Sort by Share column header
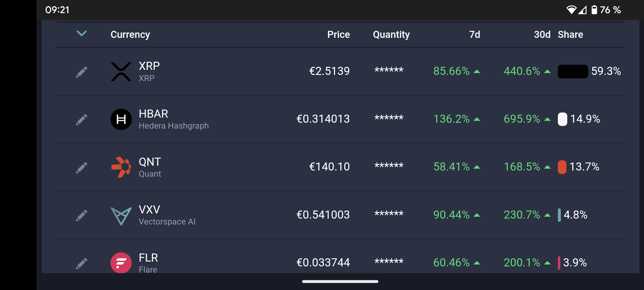 (x=570, y=35)
